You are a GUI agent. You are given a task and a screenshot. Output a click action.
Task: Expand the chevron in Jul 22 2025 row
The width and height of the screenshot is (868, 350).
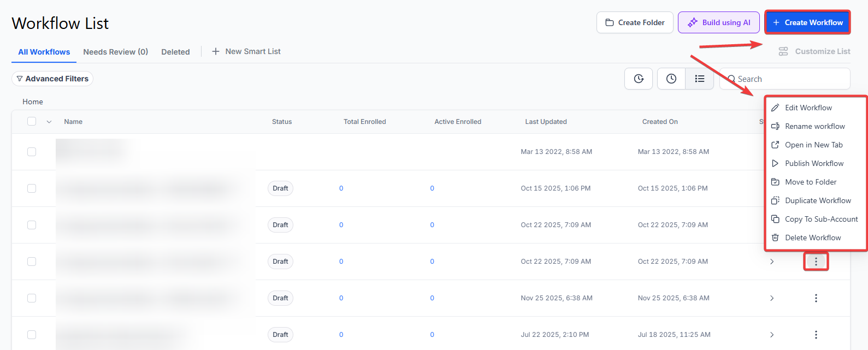tap(772, 335)
